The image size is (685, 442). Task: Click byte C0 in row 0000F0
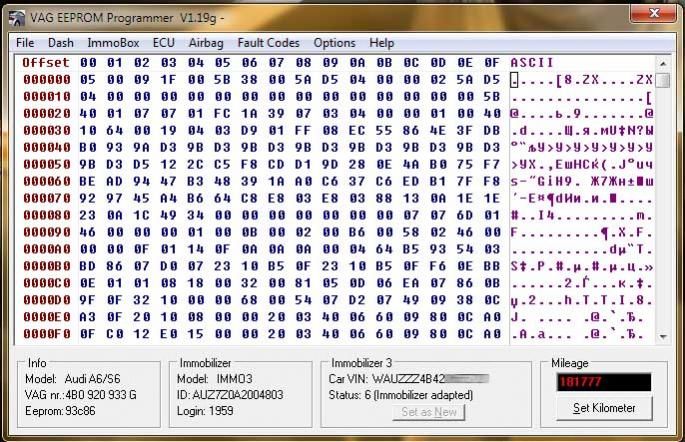(115, 334)
